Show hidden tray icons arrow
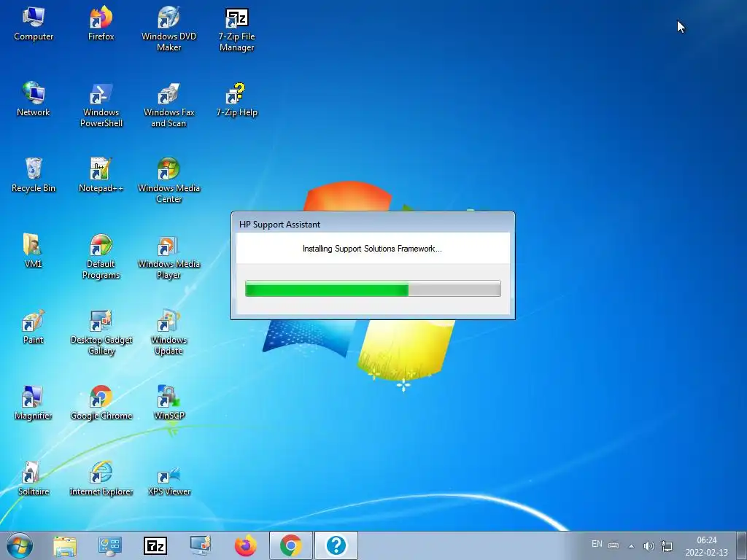747x560 pixels. [631, 546]
